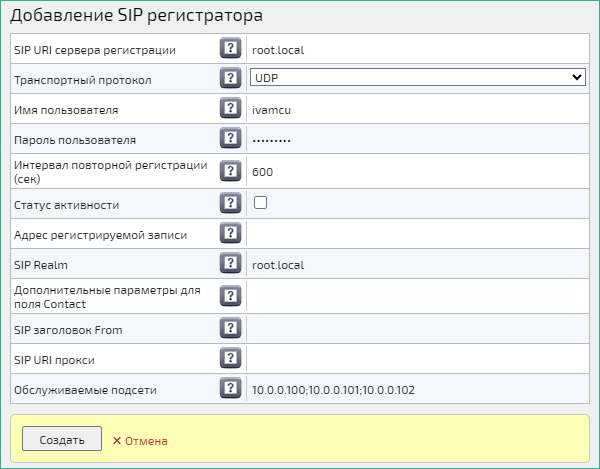Click help icon beside Пароль пользователя
The image size is (600, 469).
[x=230, y=140]
